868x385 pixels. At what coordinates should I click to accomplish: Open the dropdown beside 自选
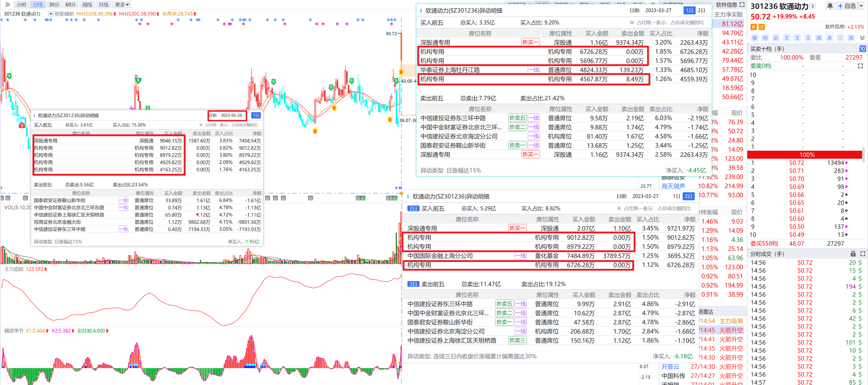pos(861,6)
